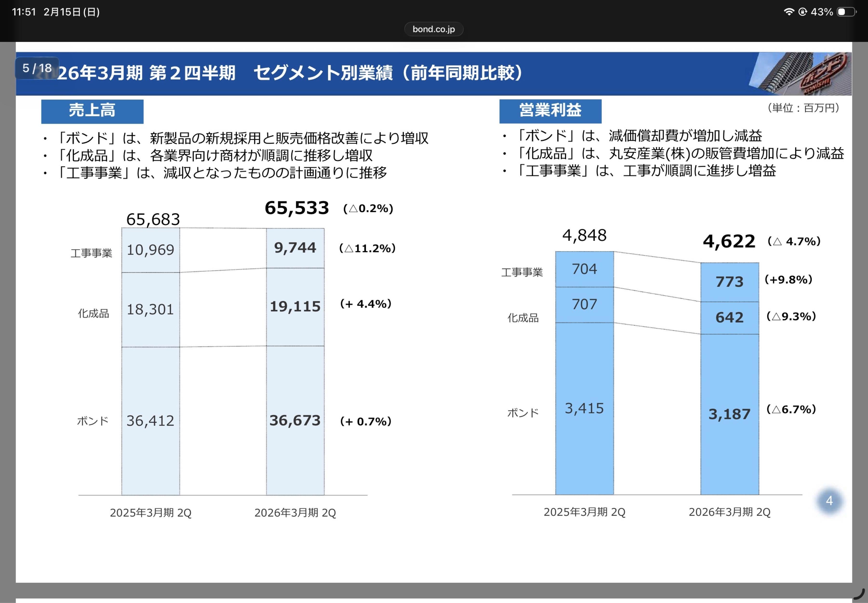Tap the 773 工事事業 profit segment
The image size is (868, 603).
729,282
